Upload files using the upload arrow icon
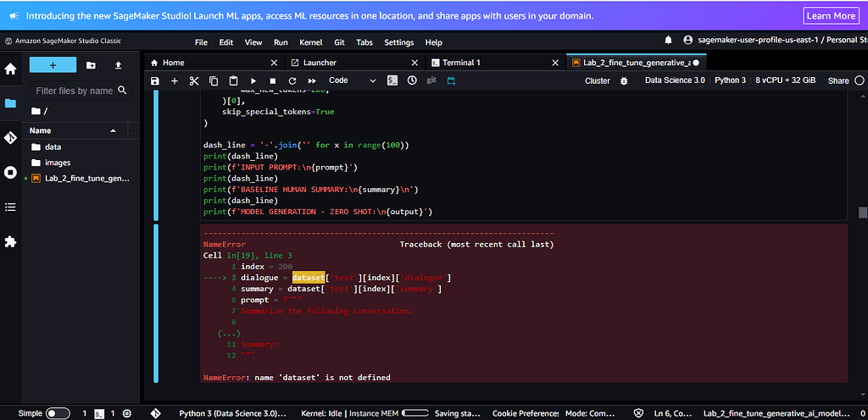Screen dimensions: 868x420 118,65
